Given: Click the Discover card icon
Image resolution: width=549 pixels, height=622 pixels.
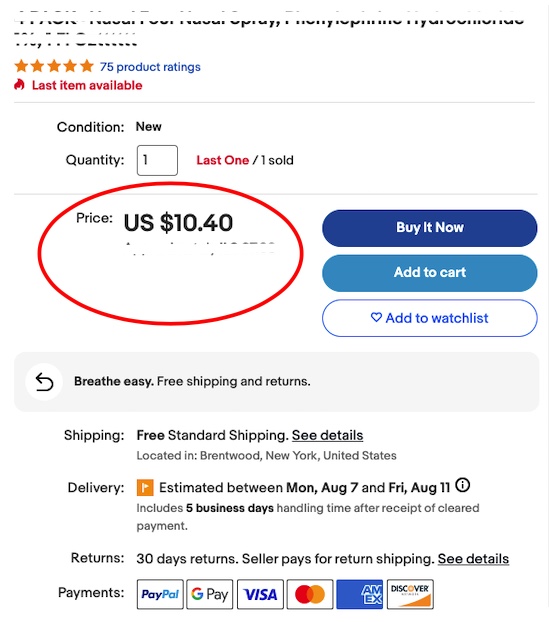Looking at the screenshot, I should (x=410, y=594).
